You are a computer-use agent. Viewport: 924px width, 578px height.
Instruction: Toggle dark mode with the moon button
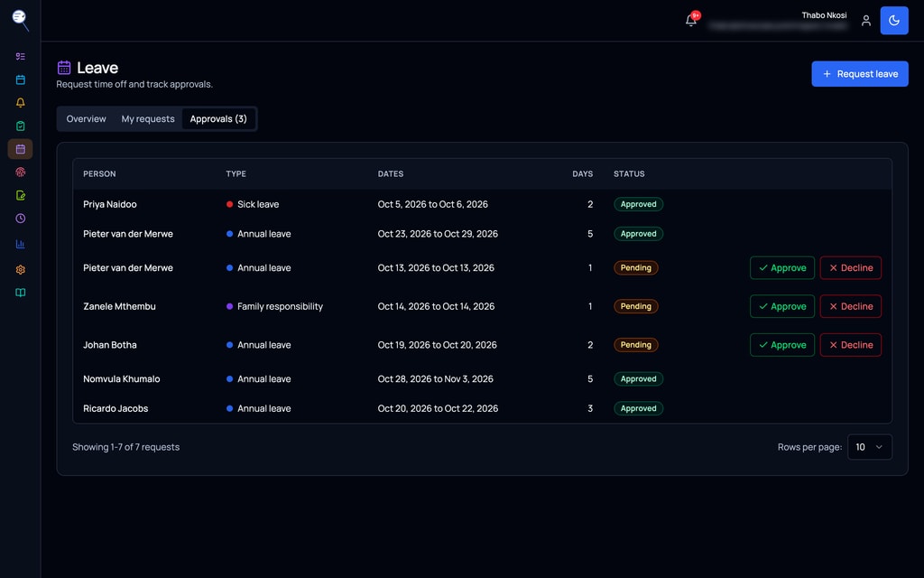(894, 21)
